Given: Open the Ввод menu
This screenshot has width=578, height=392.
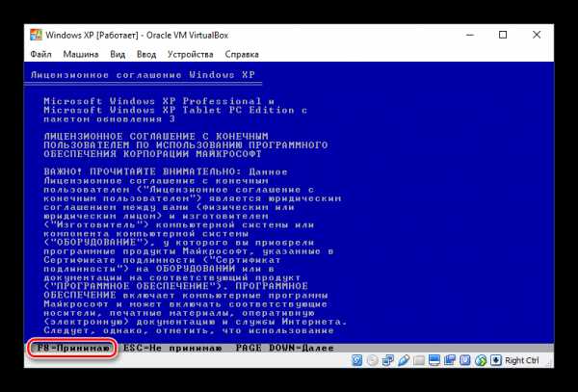Looking at the screenshot, I should (146, 55).
